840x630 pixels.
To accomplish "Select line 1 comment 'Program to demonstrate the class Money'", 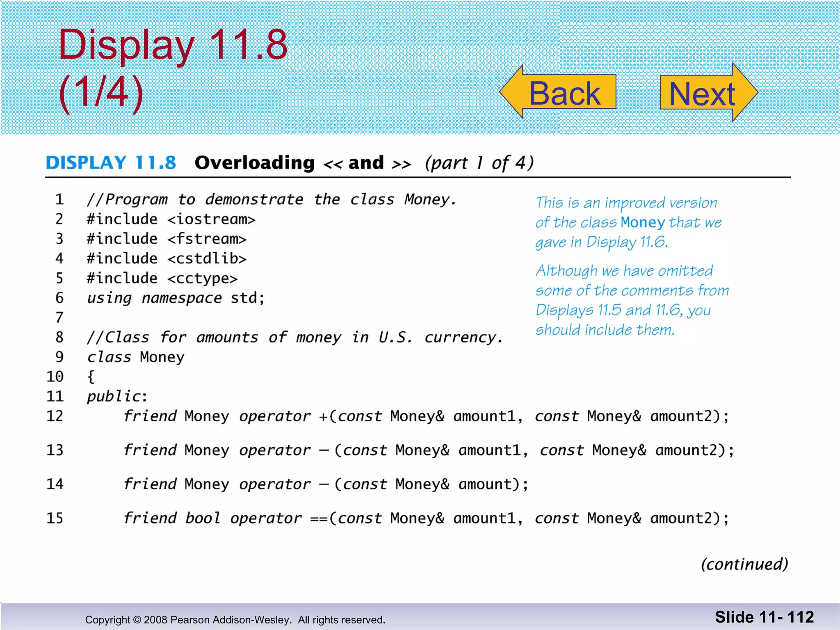I will [272, 199].
